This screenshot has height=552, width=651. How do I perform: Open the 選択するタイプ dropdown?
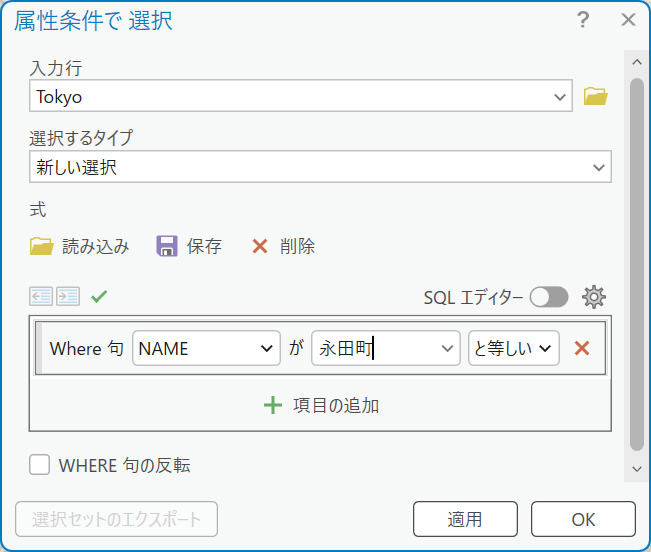click(599, 168)
